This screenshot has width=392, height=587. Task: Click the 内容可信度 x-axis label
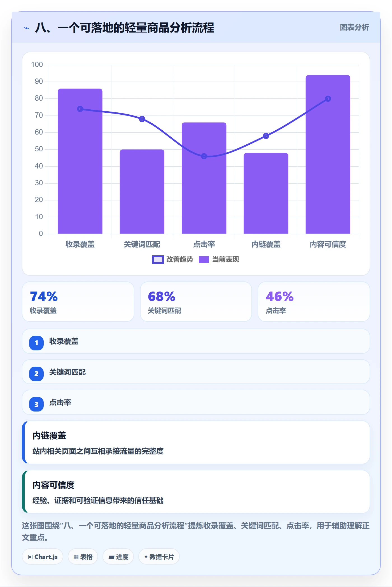(x=328, y=244)
